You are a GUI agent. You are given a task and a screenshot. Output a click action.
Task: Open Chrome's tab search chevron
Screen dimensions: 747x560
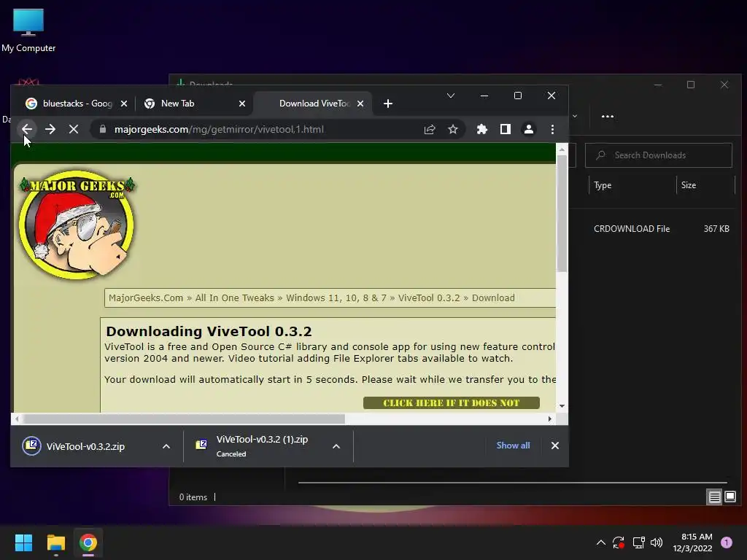tap(451, 96)
